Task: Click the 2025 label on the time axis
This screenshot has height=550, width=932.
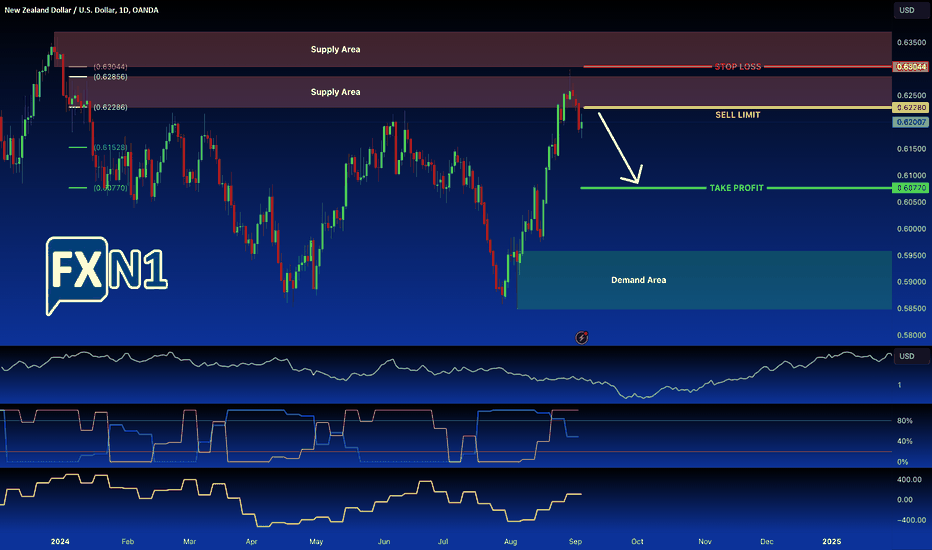Action: (832, 541)
